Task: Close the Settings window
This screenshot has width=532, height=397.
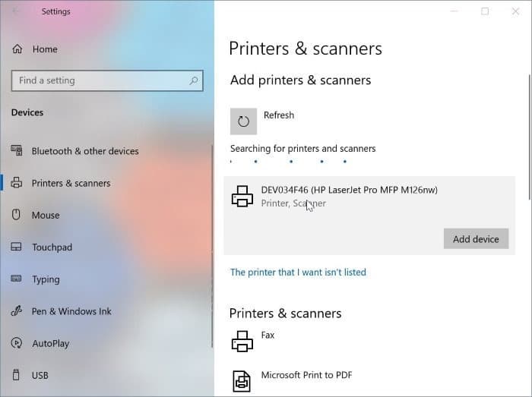Action: [x=515, y=11]
